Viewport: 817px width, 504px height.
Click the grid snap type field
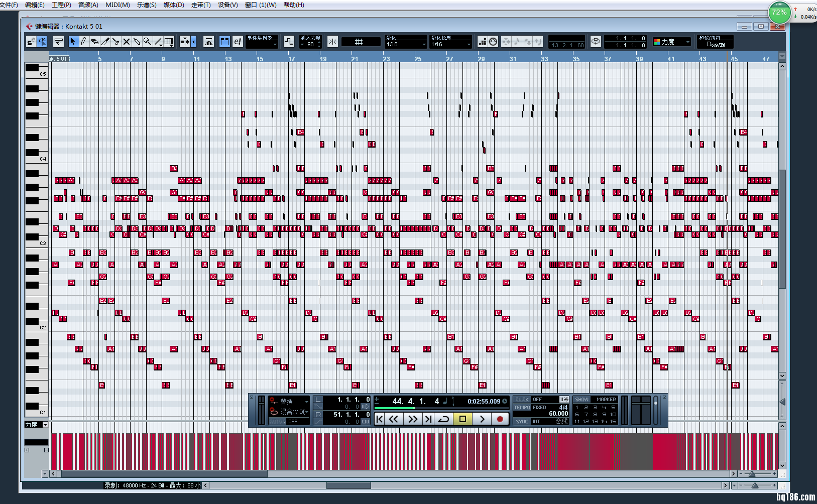(x=361, y=42)
